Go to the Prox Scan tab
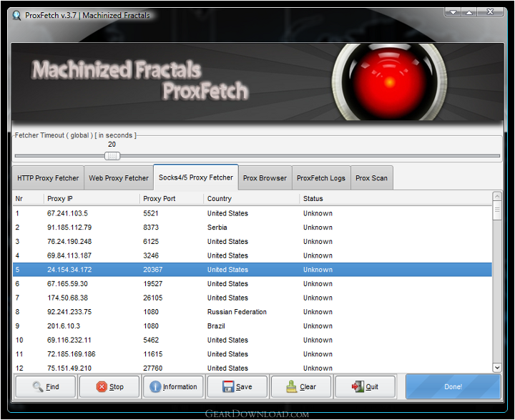515x420 pixels. click(x=371, y=178)
